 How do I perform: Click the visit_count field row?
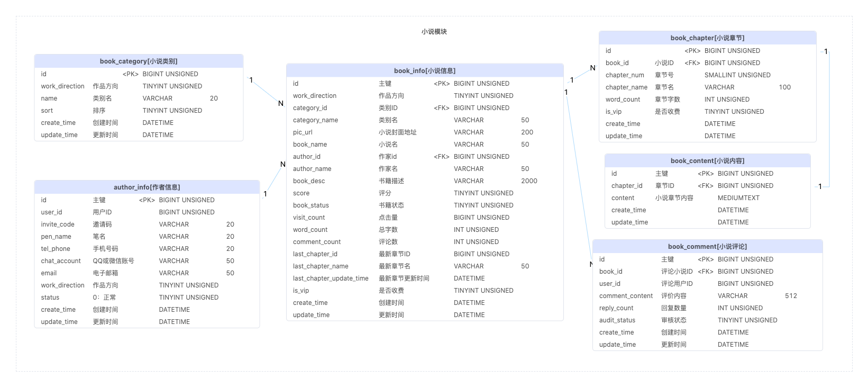tap(425, 218)
